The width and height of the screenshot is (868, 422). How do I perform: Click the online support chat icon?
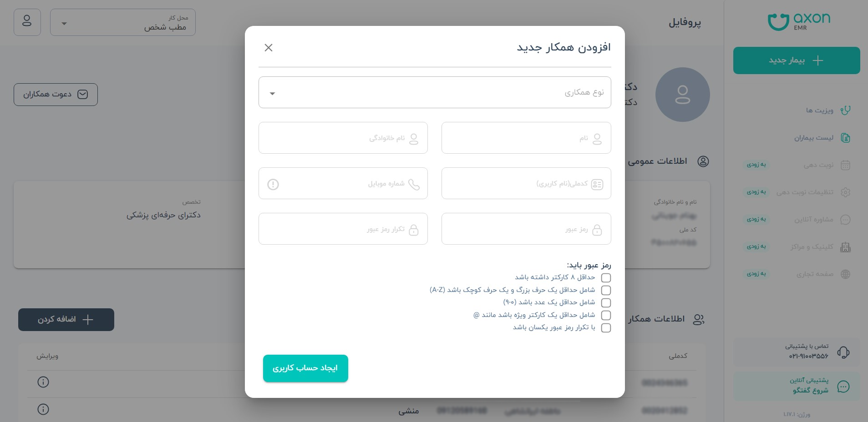pos(843,387)
